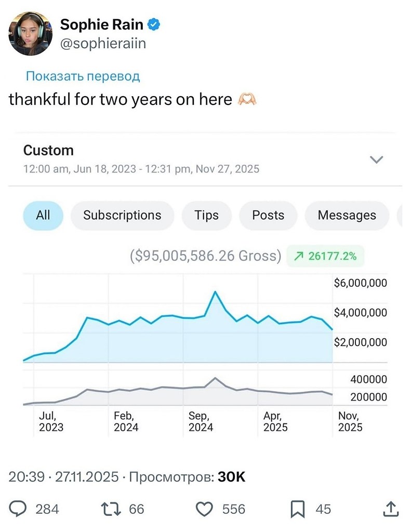Click the Sophie Rain display name
This screenshot has height=532, width=411.
102,24
